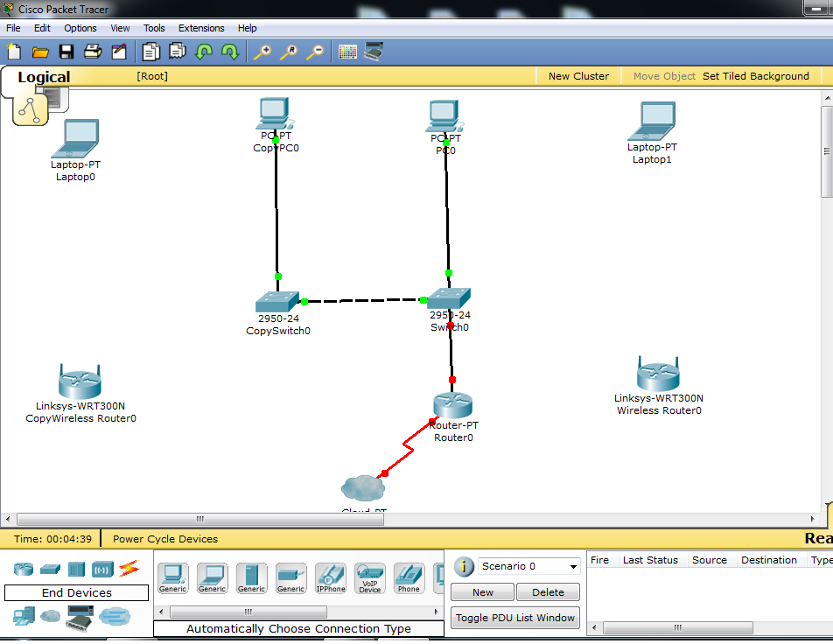Click the New file toolbar icon
Screen dimensions: 833x644
tap(14, 52)
